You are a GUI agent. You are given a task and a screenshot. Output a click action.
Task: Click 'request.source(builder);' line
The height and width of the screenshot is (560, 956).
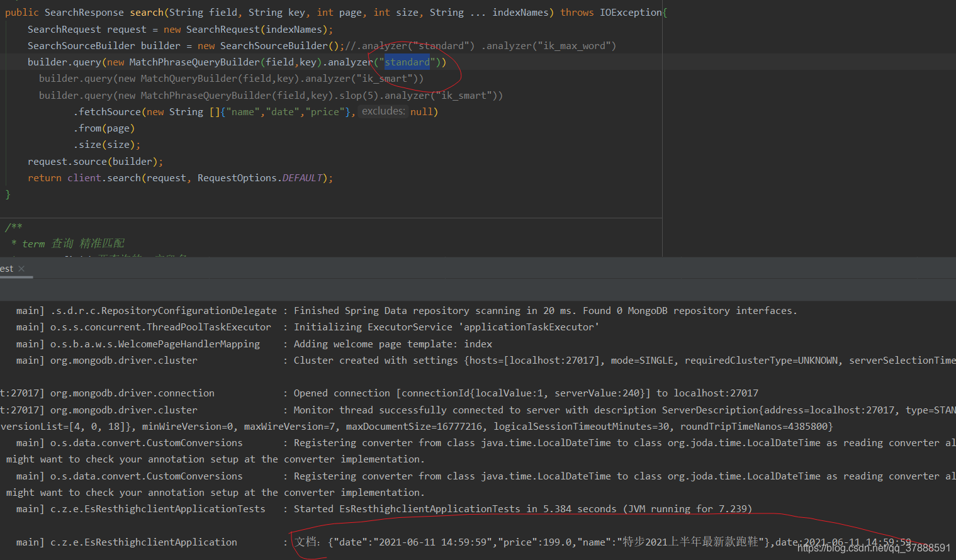(95, 162)
